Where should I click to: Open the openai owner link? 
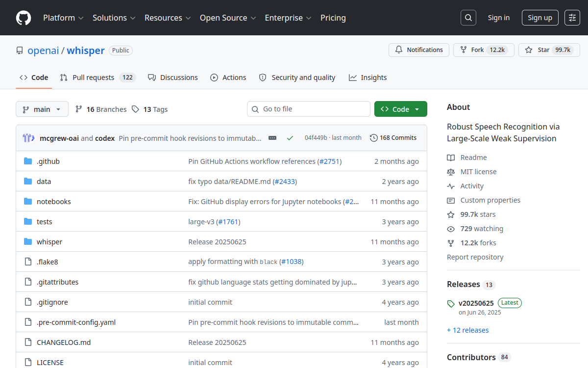pyautogui.click(x=43, y=51)
